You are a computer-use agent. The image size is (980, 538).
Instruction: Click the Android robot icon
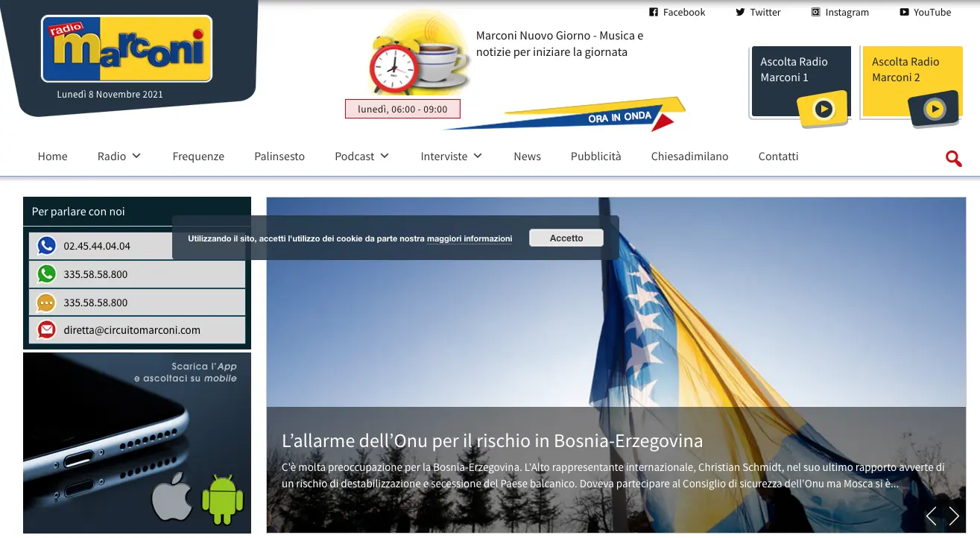coord(222,499)
